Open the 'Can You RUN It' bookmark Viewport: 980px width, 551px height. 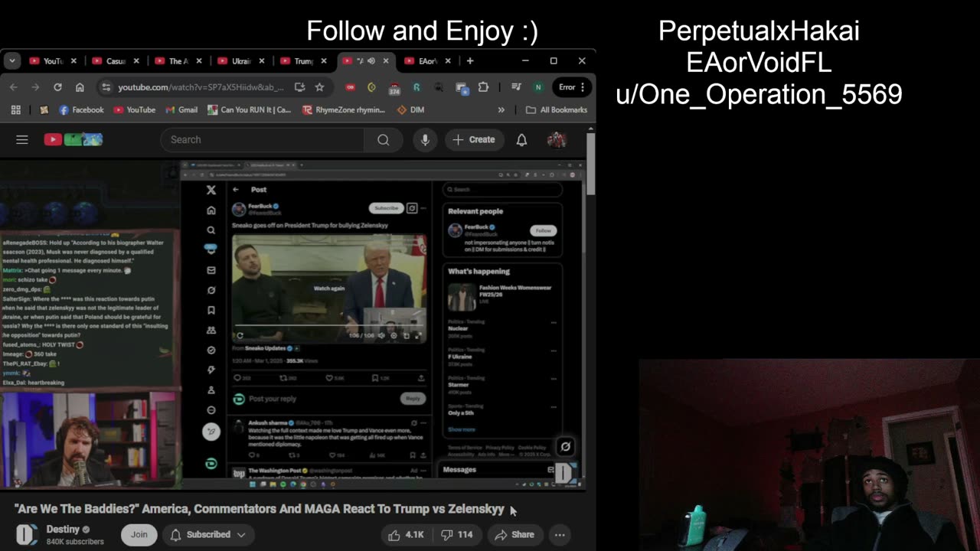[x=249, y=110]
